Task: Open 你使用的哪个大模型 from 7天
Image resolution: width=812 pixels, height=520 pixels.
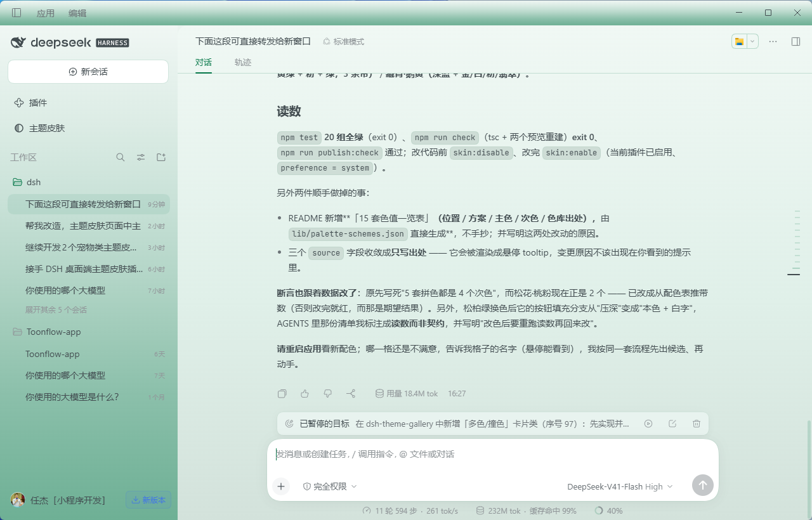Action: pyautogui.click(x=88, y=375)
